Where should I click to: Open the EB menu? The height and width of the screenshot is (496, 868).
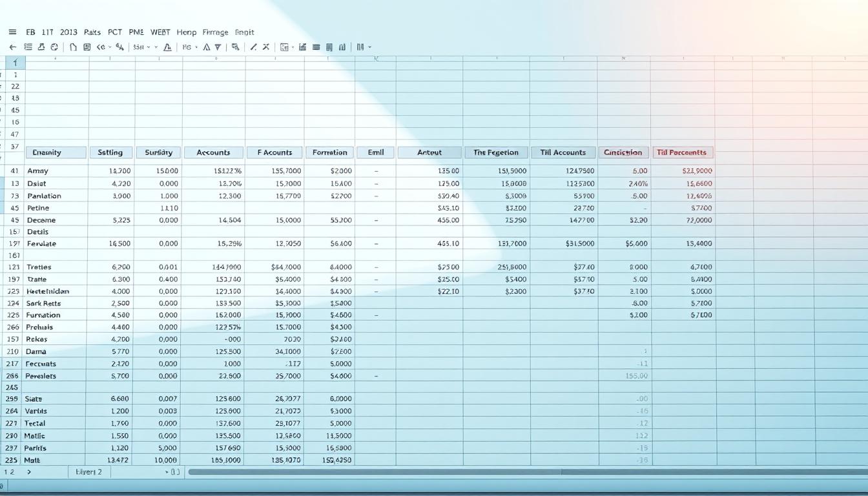point(30,32)
